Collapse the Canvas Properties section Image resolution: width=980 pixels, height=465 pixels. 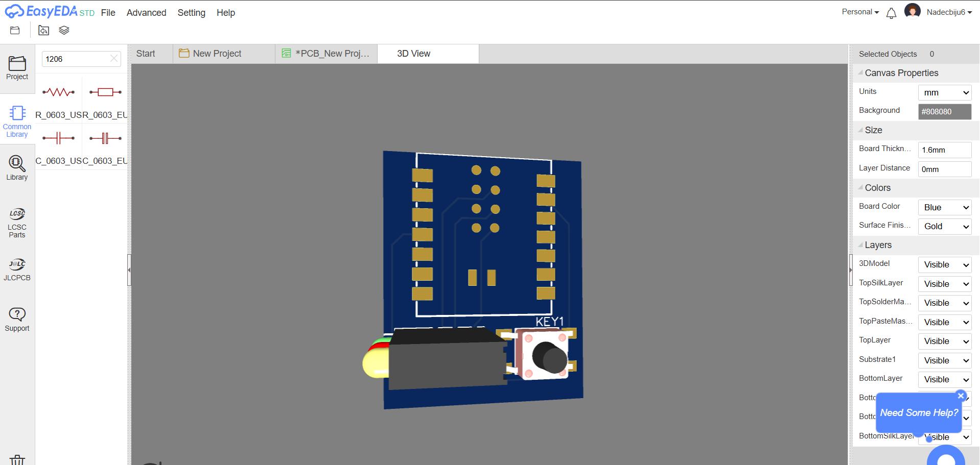point(860,72)
